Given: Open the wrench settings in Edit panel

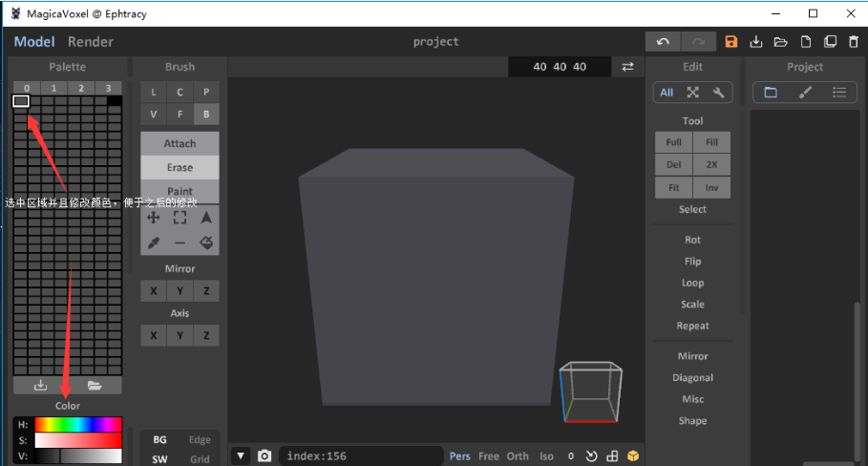Looking at the screenshot, I should click(x=718, y=93).
